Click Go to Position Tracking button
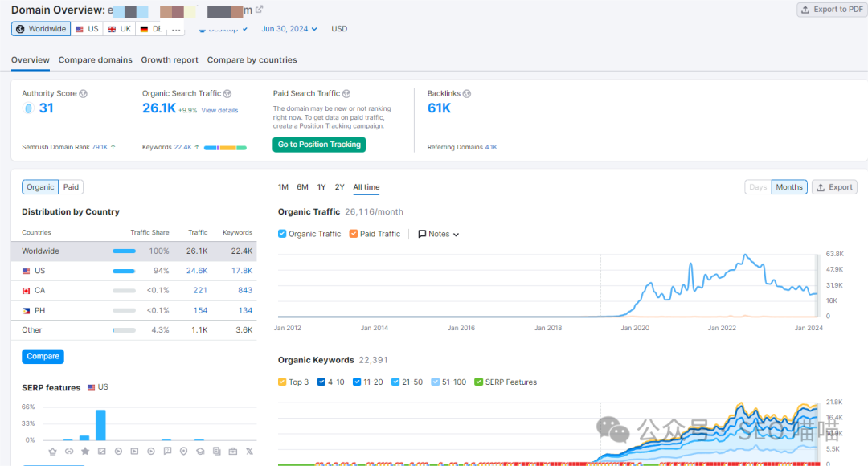The image size is (868, 466). [319, 145]
